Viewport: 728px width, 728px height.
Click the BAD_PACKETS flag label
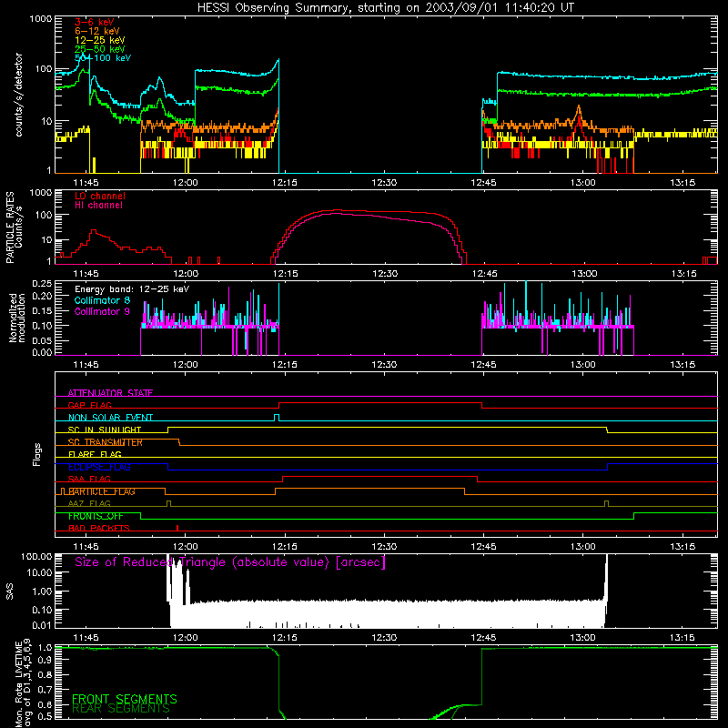[x=99, y=529]
